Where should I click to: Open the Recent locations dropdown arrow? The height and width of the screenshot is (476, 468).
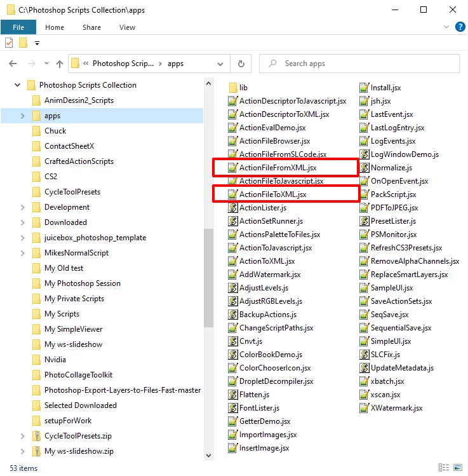[x=46, y=64]
